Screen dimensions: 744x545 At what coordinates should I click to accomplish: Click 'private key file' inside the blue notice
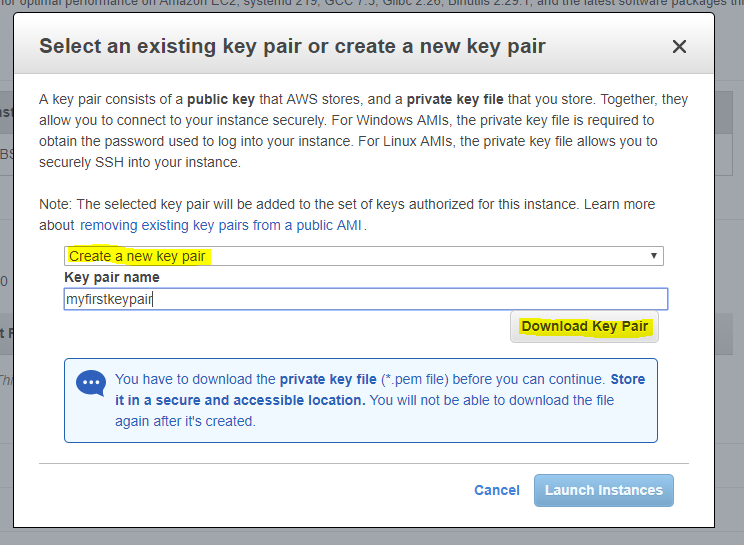[328, 379]
